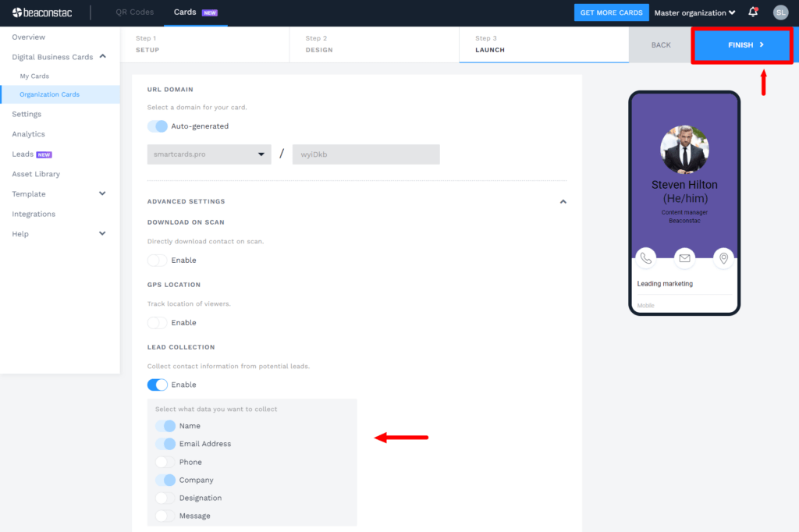Viewport: 799px width, 532px height.
Task: Open the notifications bell icon
Action: tap(752, 12)
